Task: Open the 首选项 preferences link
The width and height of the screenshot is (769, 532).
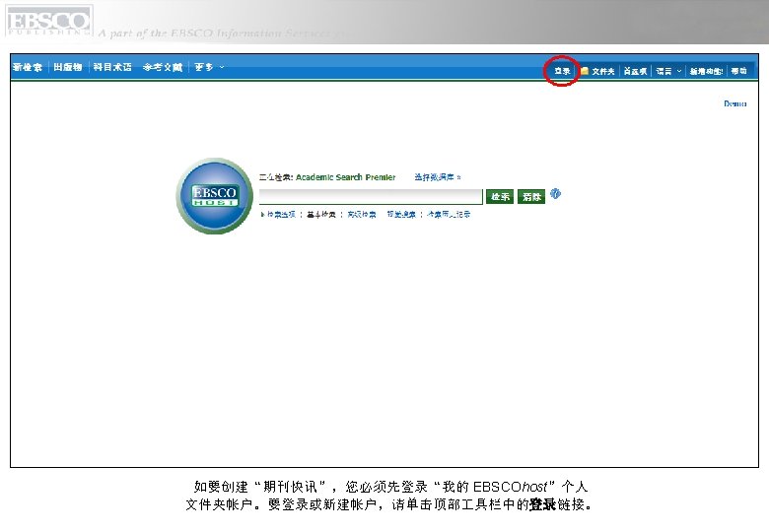Action: click(x=635, y=71)
